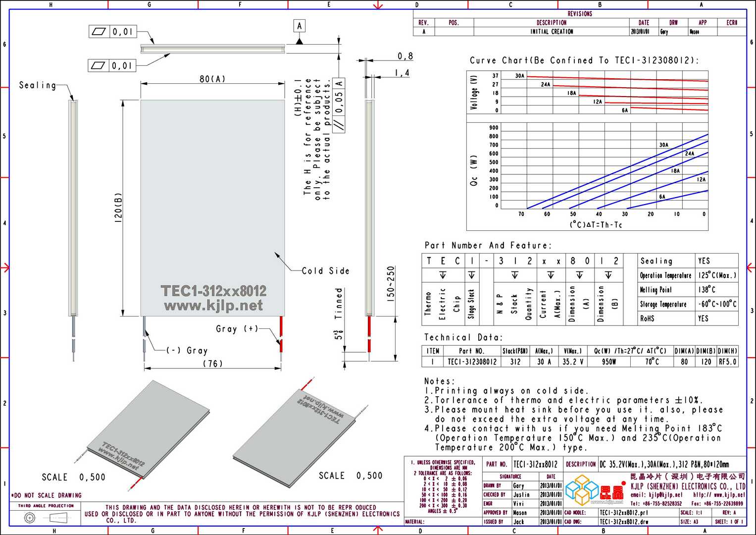Click the Cold Side label
Viewport: 756px width, 535px height.
point(326,271)
